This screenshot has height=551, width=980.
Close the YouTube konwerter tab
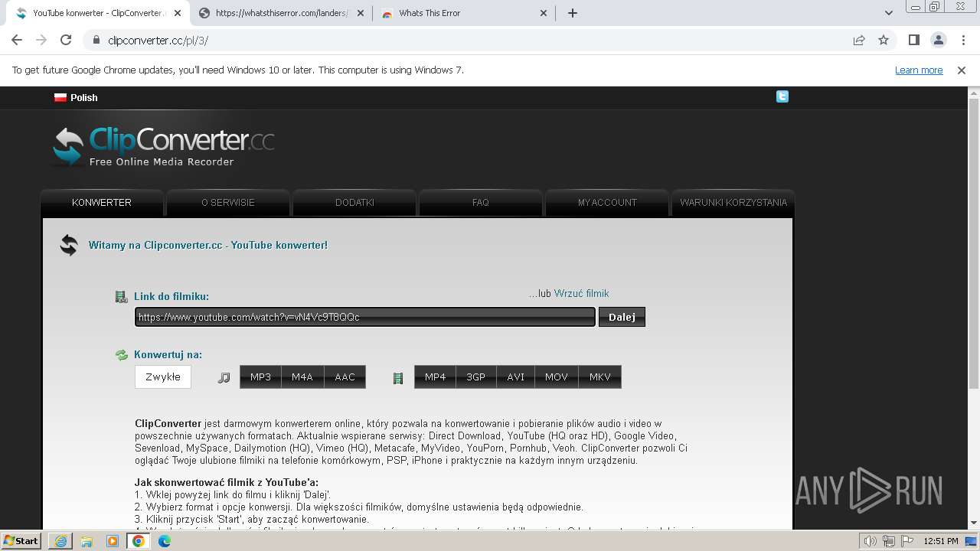pos(178,13)
